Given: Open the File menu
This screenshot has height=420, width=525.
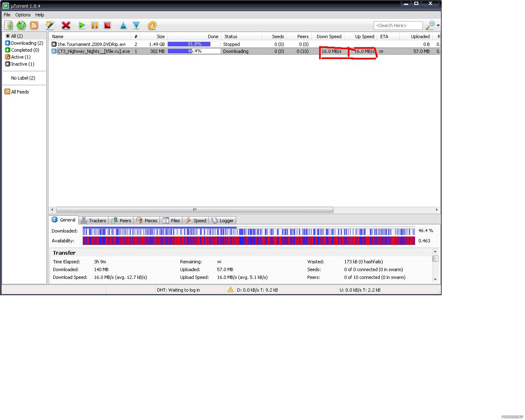Looking at the screenshot, I should pos(7,15).
